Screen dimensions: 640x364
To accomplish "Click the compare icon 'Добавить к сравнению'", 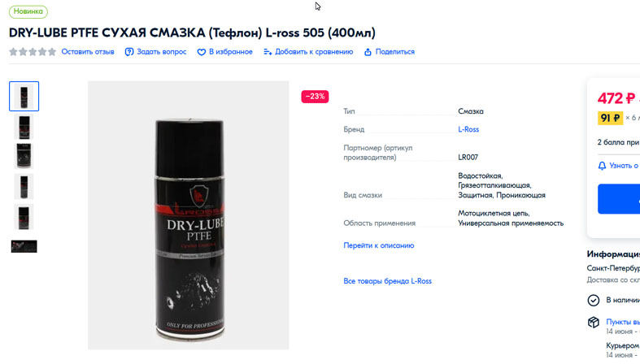I will (268, 52).
